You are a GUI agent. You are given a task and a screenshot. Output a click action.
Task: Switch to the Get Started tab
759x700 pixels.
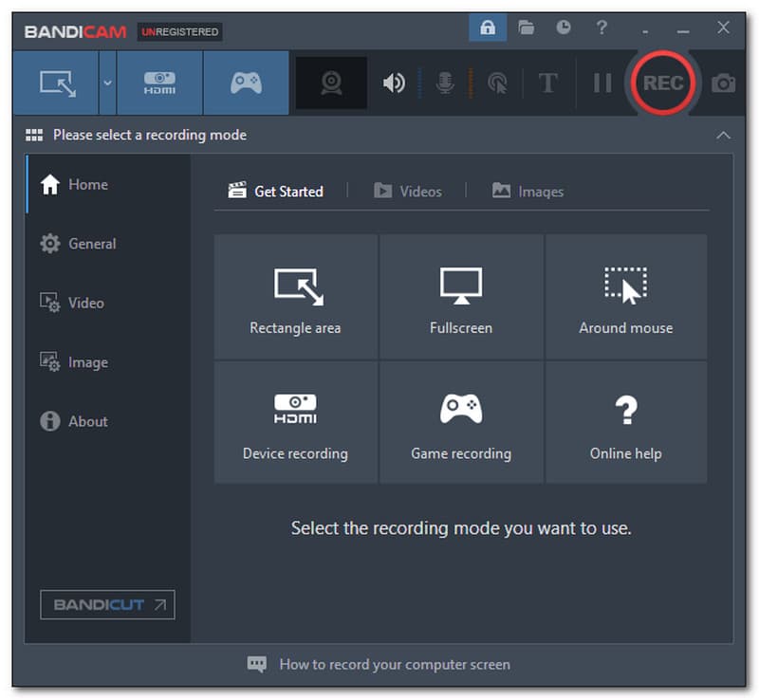pyautogui.click(x=275, y=192)
